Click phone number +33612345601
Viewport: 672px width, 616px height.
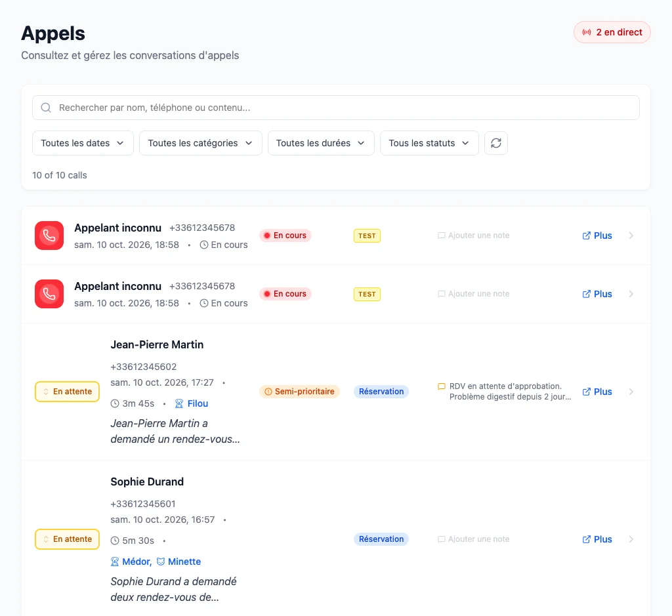tap(143, 504)
